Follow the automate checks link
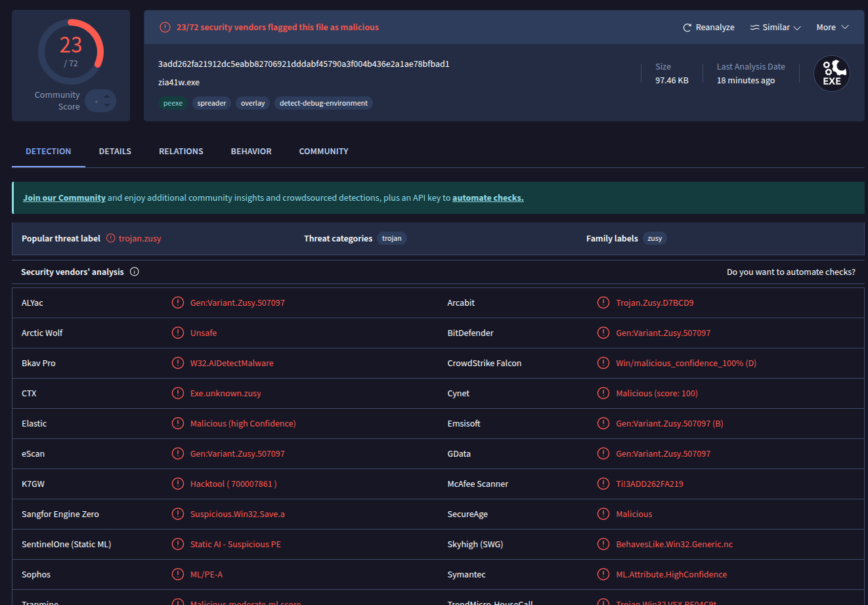 [488, 198]
